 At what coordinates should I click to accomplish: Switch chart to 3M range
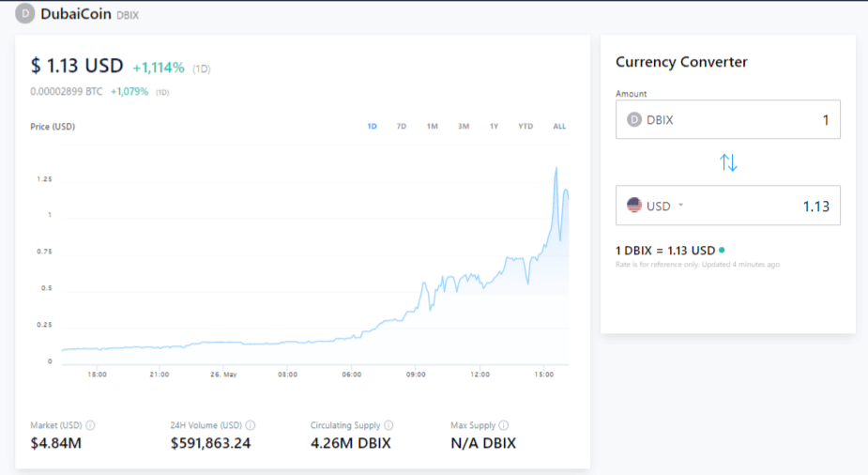pos(464,126)
